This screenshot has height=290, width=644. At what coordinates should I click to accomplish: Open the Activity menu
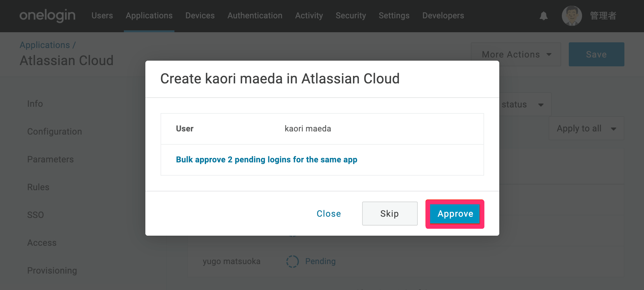309,15
